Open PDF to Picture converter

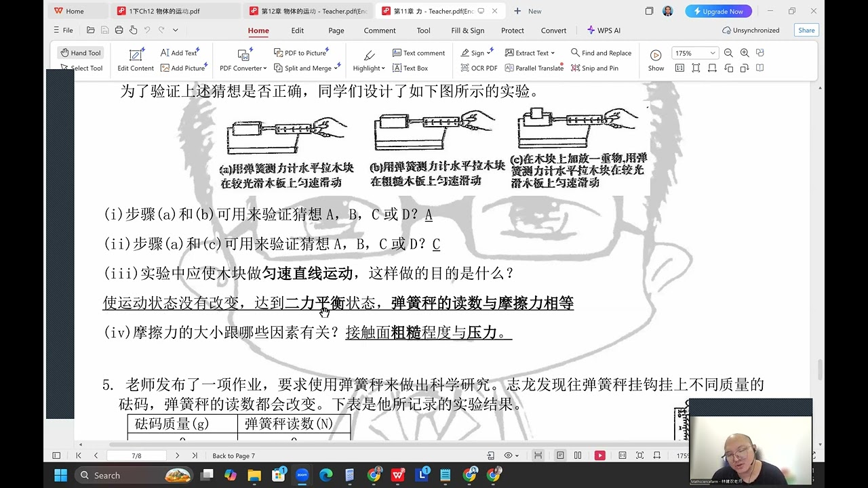[301, 53]
